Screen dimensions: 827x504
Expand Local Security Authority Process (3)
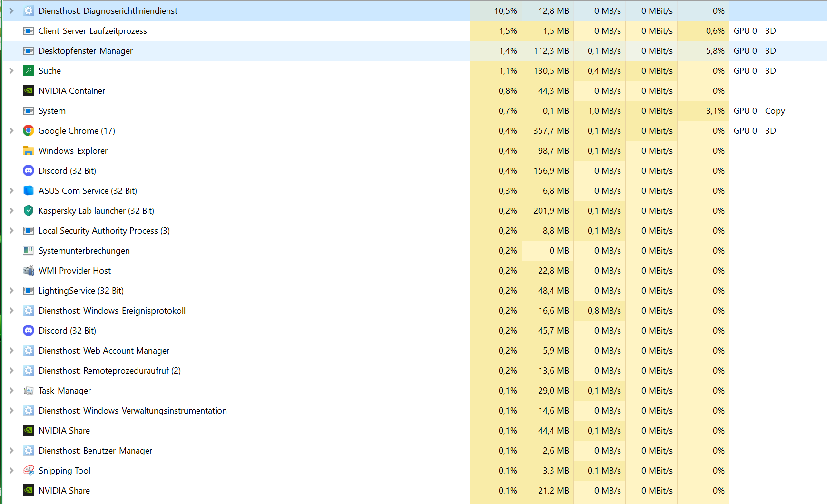(11, 230)
